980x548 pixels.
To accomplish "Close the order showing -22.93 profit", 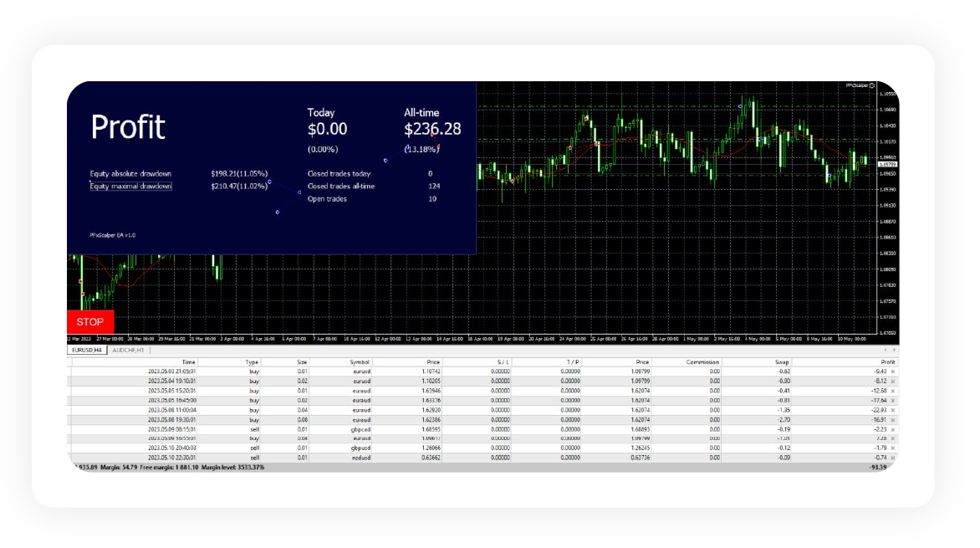I will [x=892, y=410].
